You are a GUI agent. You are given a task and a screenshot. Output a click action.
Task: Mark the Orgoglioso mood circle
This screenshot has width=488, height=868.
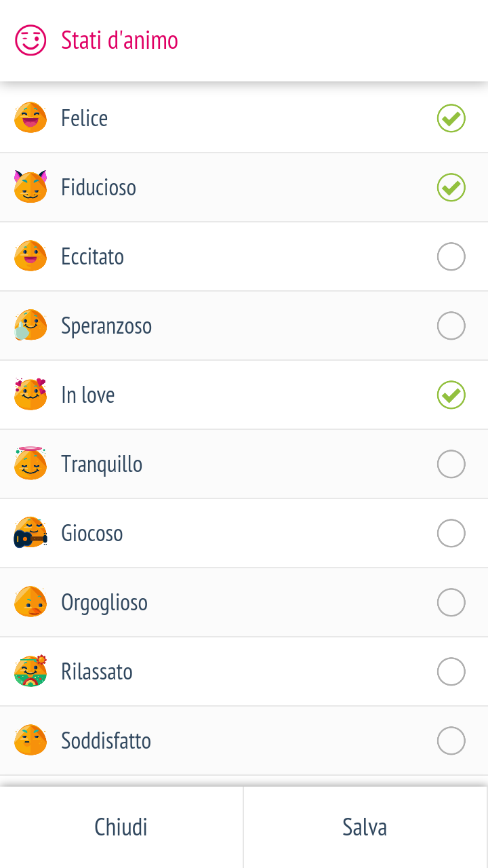pyautogui.click(x=451, y=602)
